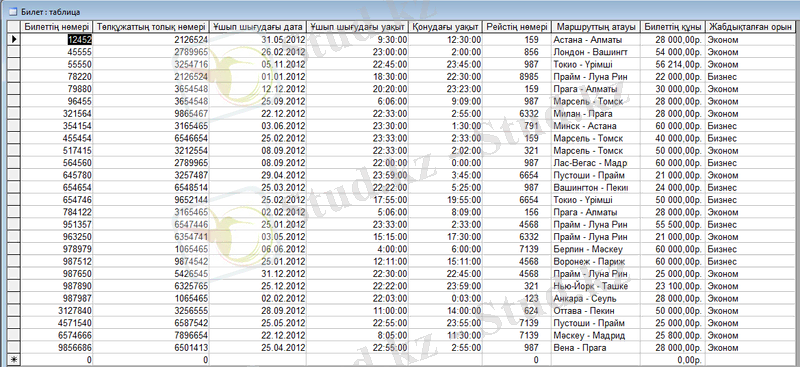Click the Ұшып шығудағы уақыт column header
Viewport: 800px width, 367px height.
pyautogui.click(x=359, y=27)
